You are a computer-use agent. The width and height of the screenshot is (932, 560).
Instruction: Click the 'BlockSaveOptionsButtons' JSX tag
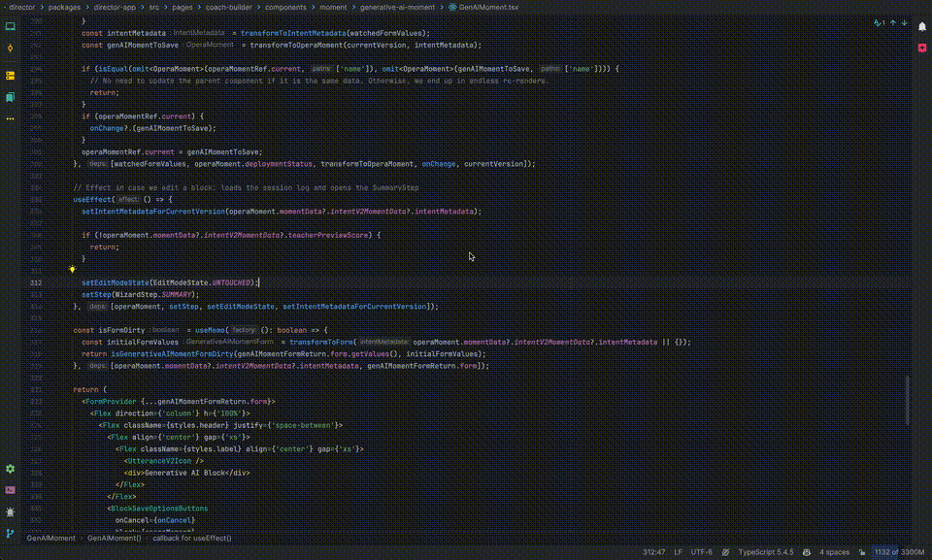point(159,509)
